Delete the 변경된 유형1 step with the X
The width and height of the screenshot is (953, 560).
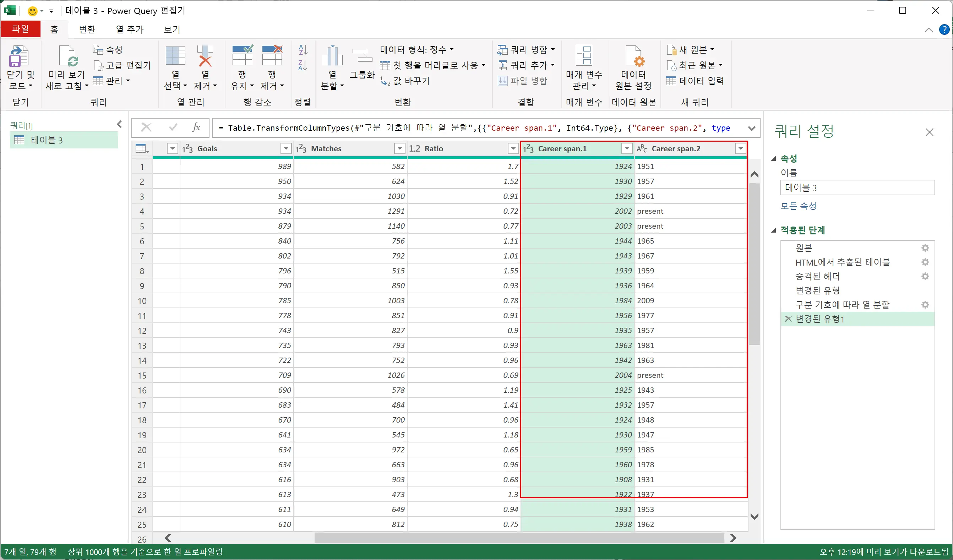tap(789, 319)
